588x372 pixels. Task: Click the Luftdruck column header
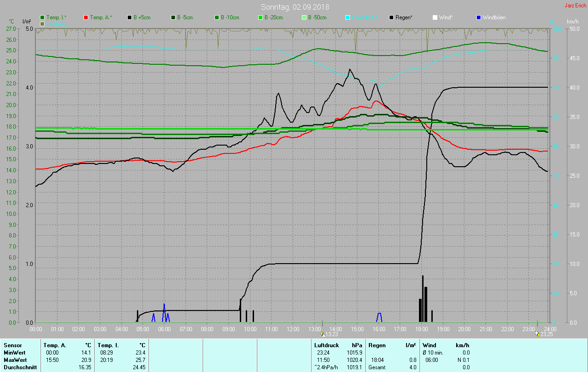[327, 345]
